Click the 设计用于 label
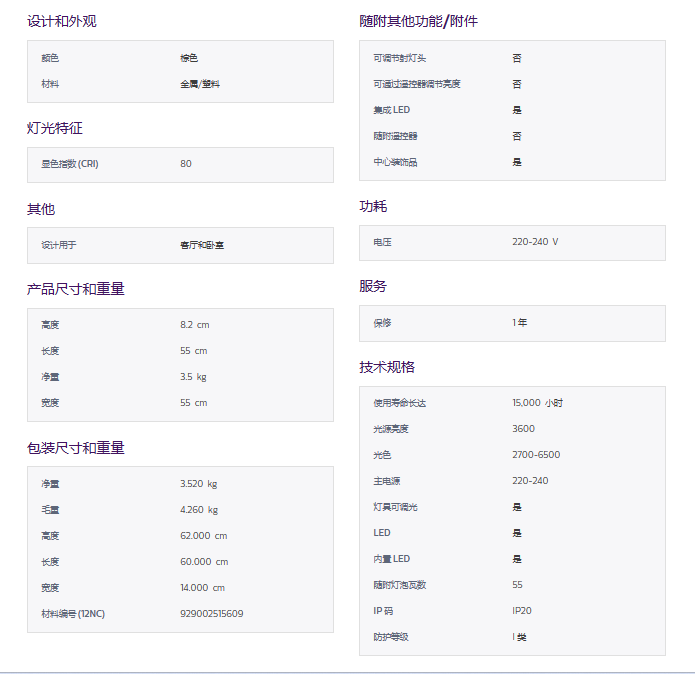Viewport: 695px width, 674px height. (x=59, y=245)
